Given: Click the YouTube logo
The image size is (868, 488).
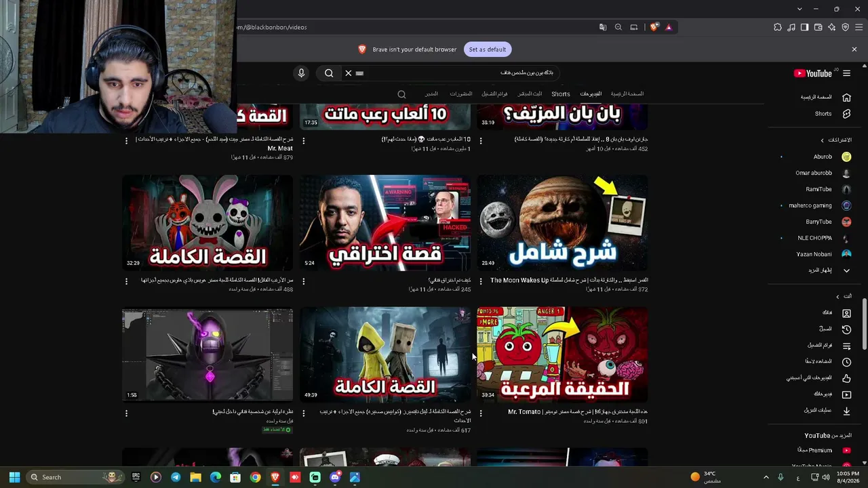Looking at the screenshot, I should pos(813,73).
